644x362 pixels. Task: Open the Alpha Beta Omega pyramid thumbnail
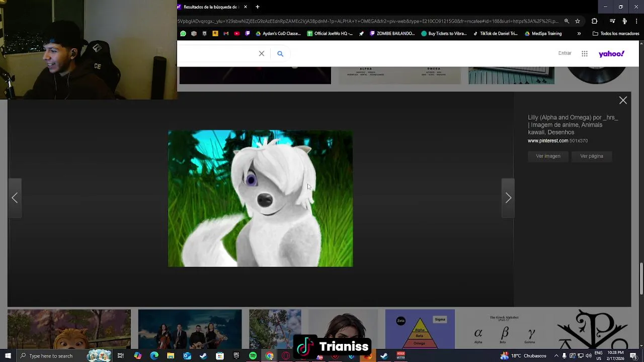(x=420, y=329)
